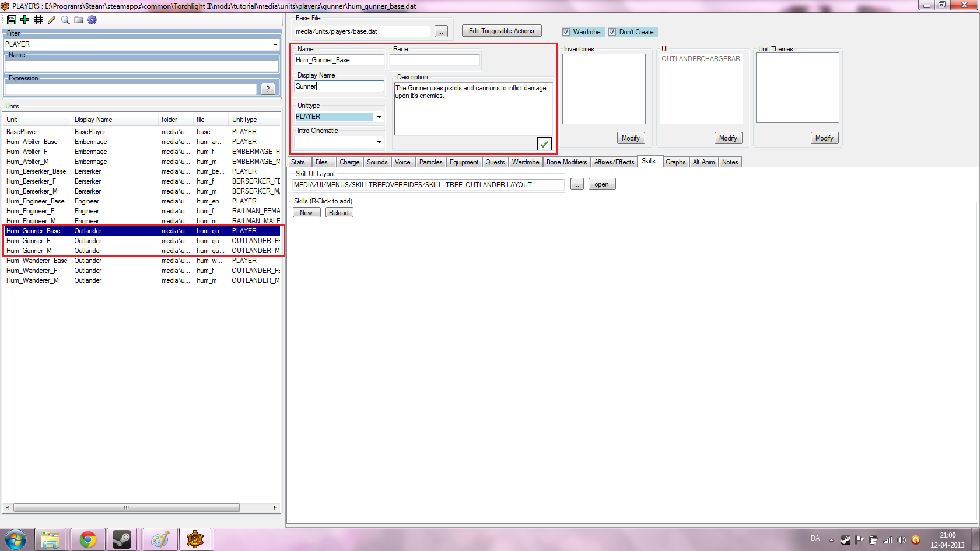This screenshot has height=551, width=980.
Task: Launch Google Chrome from the taskbar
Action: (88, 540)
